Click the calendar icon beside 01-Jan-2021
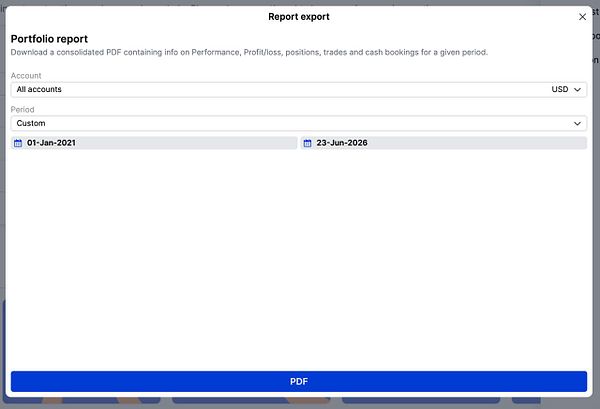This screenshot has height=409, width=600. point(18,143)
